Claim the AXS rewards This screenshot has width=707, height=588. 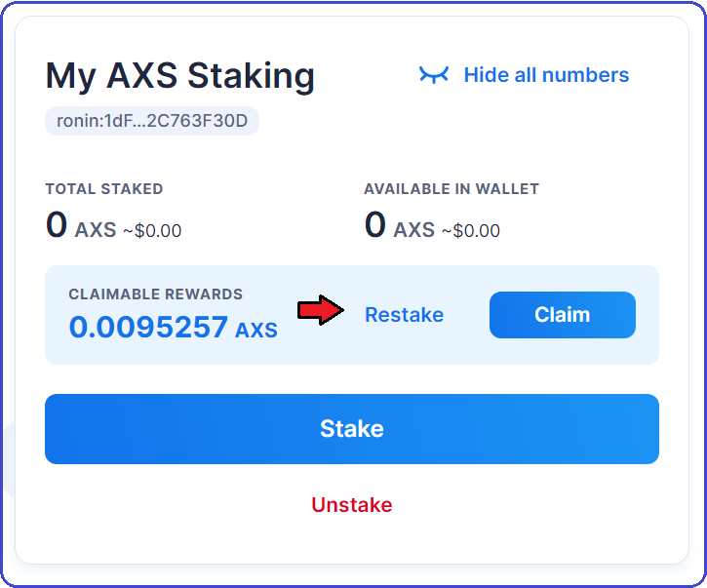click(563, 315)
